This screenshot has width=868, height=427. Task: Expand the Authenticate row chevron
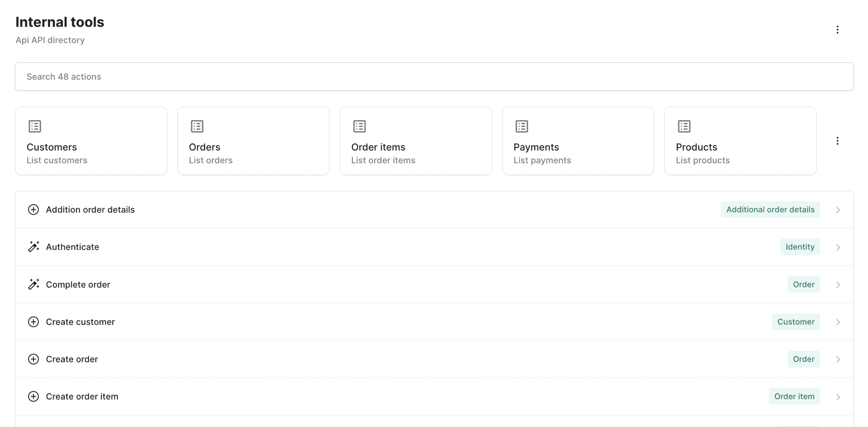[838, 248]
